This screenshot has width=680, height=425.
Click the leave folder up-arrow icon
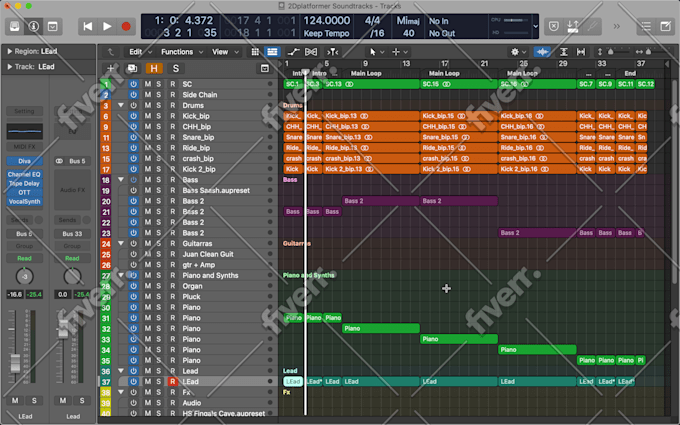(111, 52)
